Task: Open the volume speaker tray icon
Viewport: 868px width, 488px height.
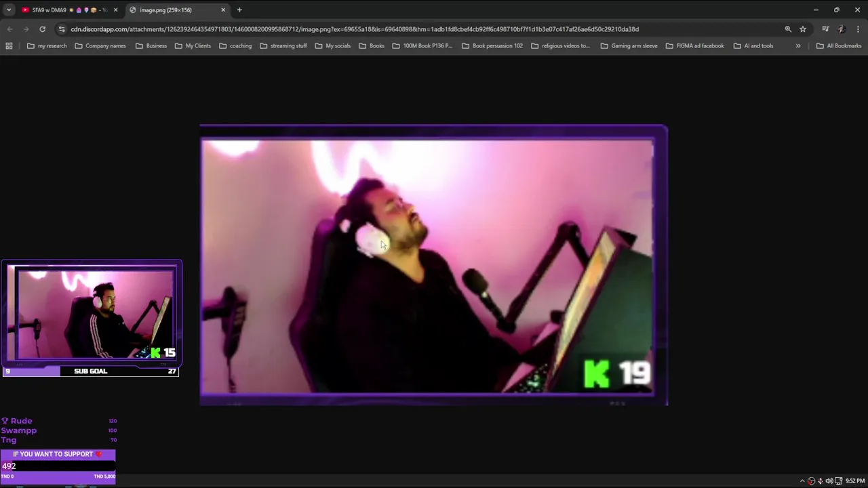Action: [829, 481]
